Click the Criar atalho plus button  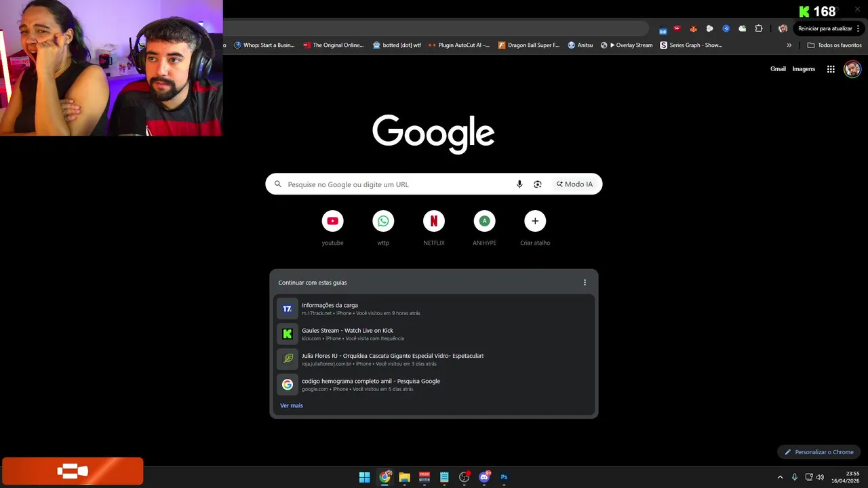(535, 221)
